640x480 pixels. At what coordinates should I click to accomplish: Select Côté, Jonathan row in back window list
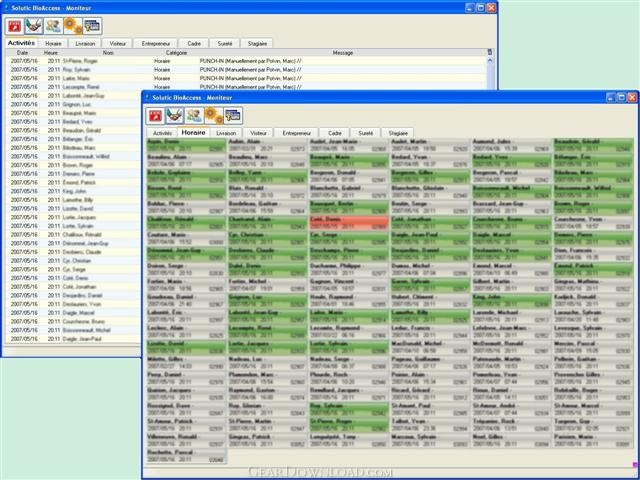(73, 287)
